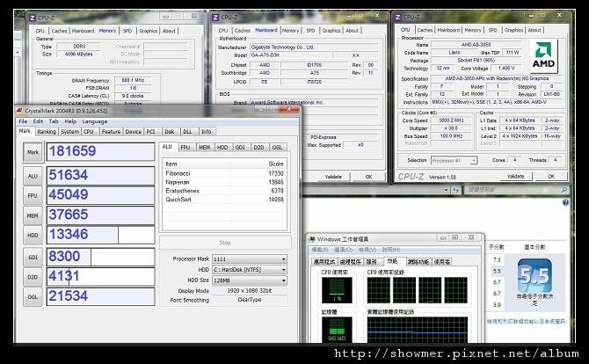Run the D2D benchmark button
The image size is (589, 364).
[32, 275]
